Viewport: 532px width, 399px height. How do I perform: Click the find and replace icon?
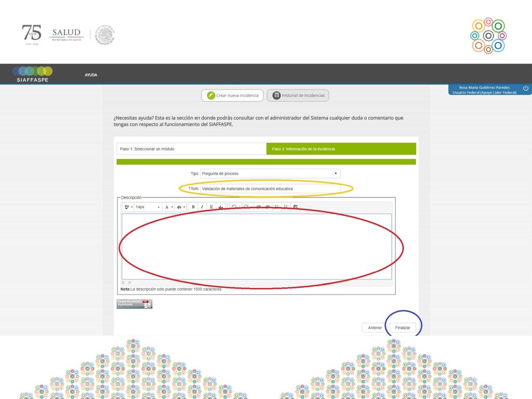pyautogui.click(x=295, y=207)
